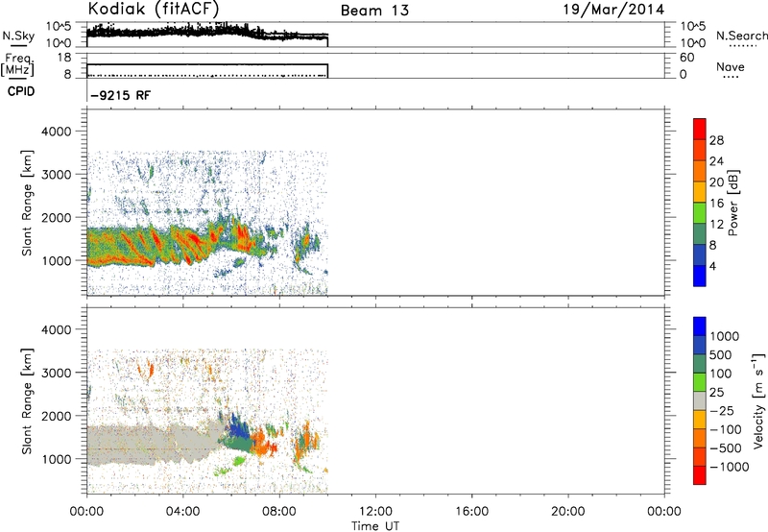
Task: Click the Freq. [MHz] label
Action: (x=17, y=64)
